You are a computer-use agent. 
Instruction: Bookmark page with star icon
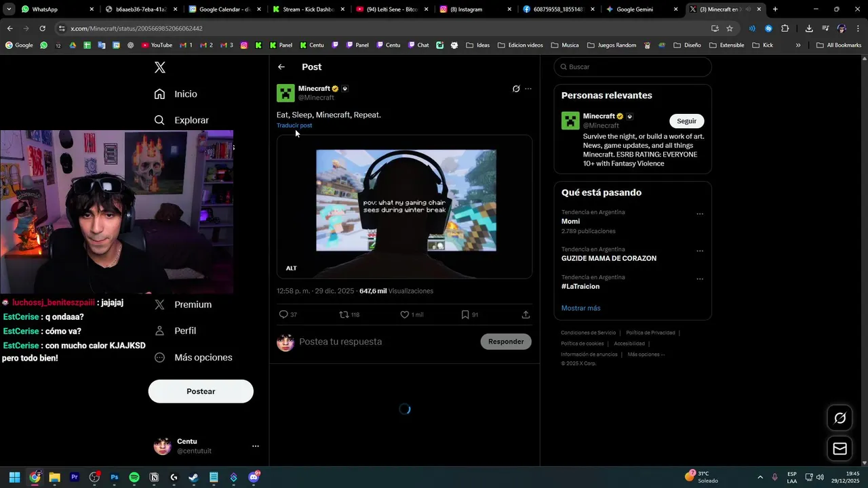pyautogui.click(x=730, y=28)
